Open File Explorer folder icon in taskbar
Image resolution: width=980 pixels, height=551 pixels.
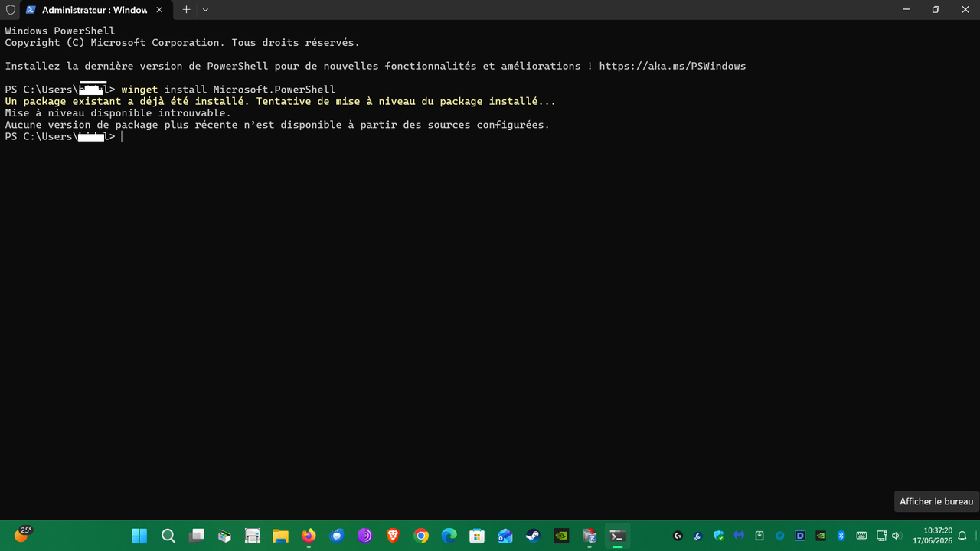point(280,536)
